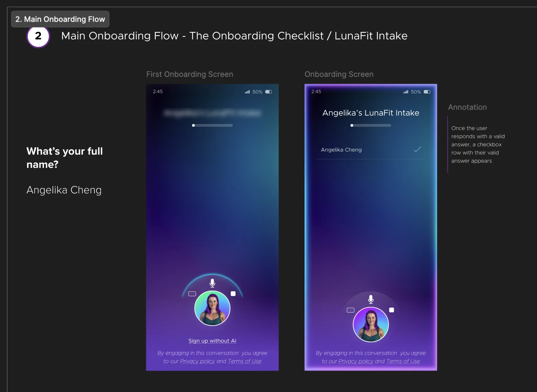This screenshot has height=392, width=537.
Task: Expand the numbered step 2 badge
Action: pos(38,36)
